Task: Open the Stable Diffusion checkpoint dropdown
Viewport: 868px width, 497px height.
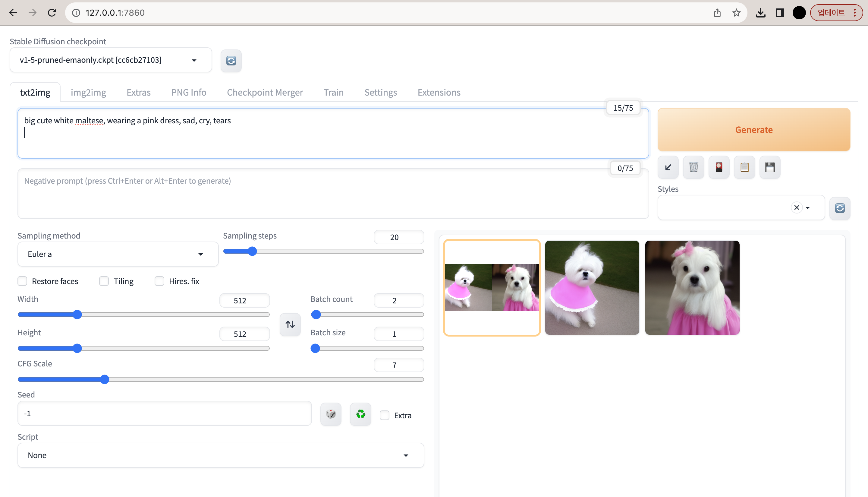Action: [x=111, y=60]
